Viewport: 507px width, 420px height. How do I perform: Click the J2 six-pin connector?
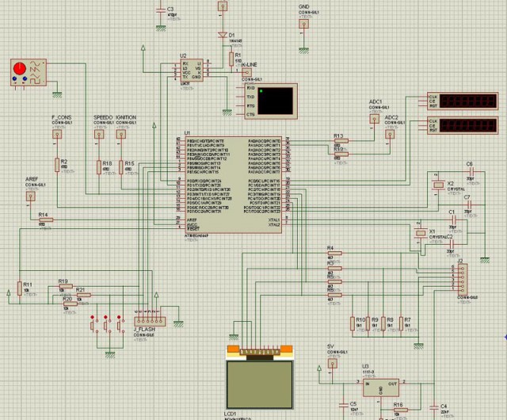(463, 280)
